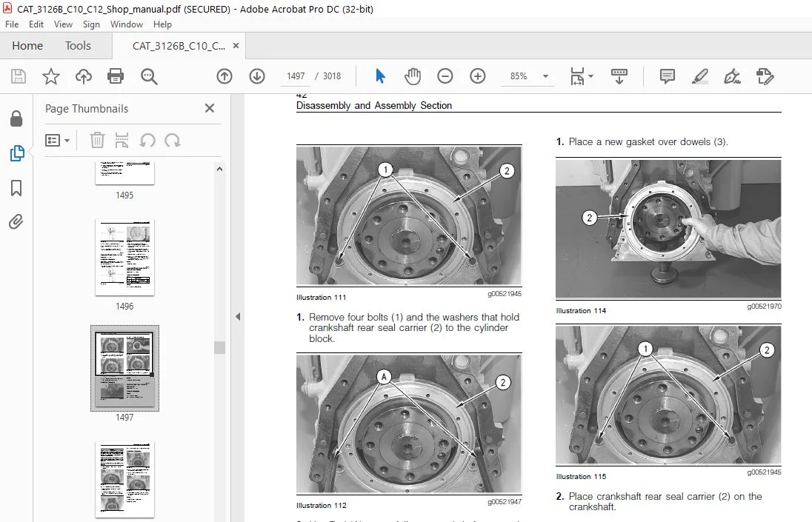
Task: Toggle Page Thumbnails sidebar icon
Action: click(x=16, y=153)
